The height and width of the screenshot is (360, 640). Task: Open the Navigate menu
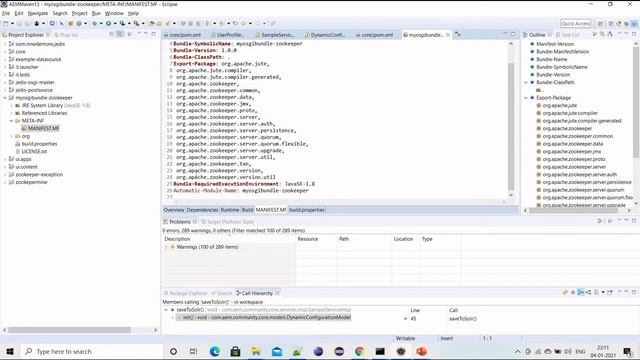pyautogui.click(x=38, y=13)
